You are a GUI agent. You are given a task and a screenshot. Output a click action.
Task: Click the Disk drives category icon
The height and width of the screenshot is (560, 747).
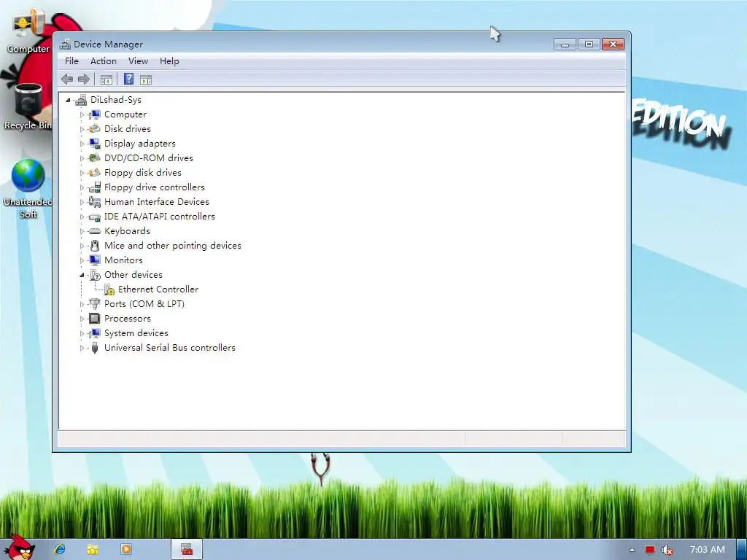[x=95, y=128]
